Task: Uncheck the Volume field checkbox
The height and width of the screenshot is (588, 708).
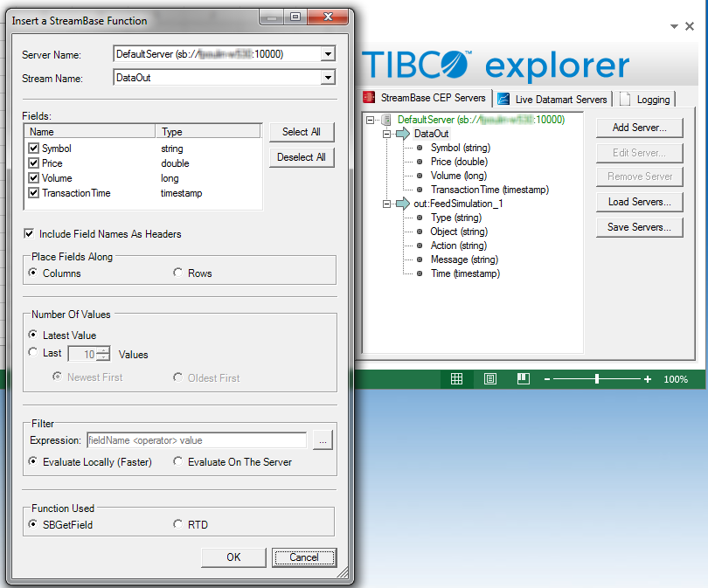Action: click(x=33, y=178)
